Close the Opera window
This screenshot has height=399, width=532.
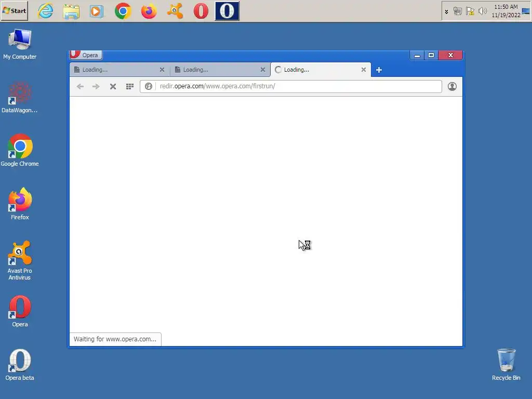(450, 55)
